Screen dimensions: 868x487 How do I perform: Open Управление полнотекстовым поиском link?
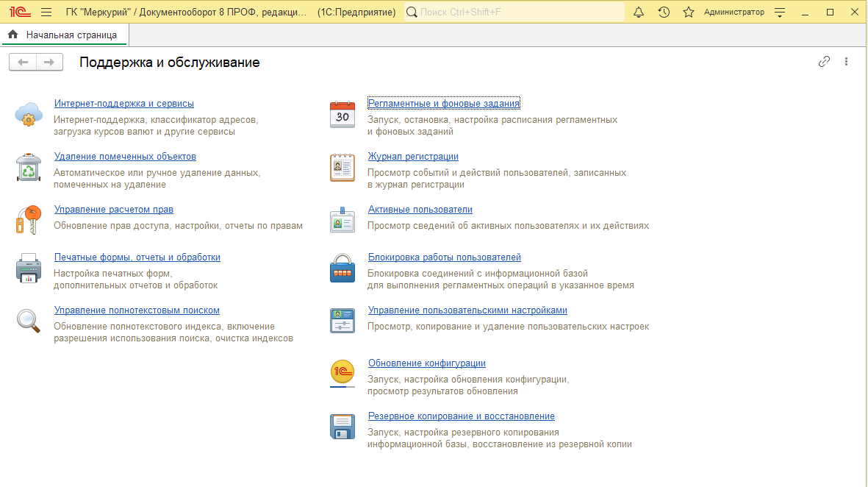pos(137,310)
